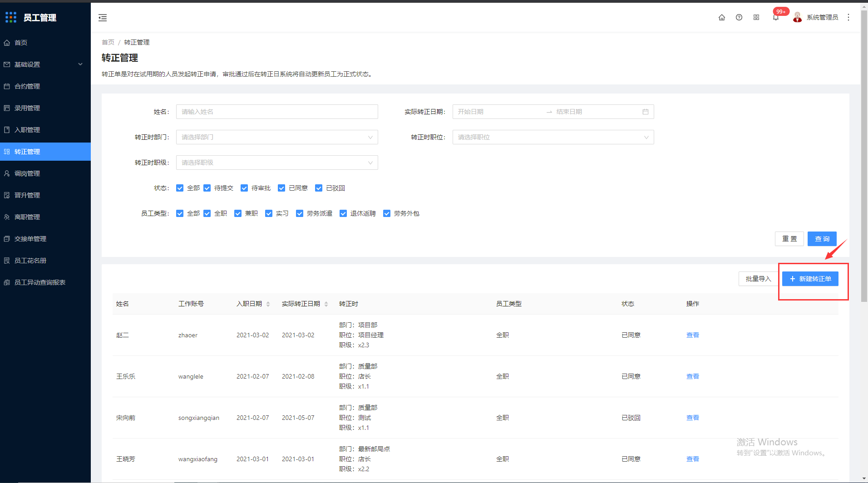The height and width of the screenshot is (483, 868).
Task: Click 首页 in the breadcrumb
Action: click(108, 42)
